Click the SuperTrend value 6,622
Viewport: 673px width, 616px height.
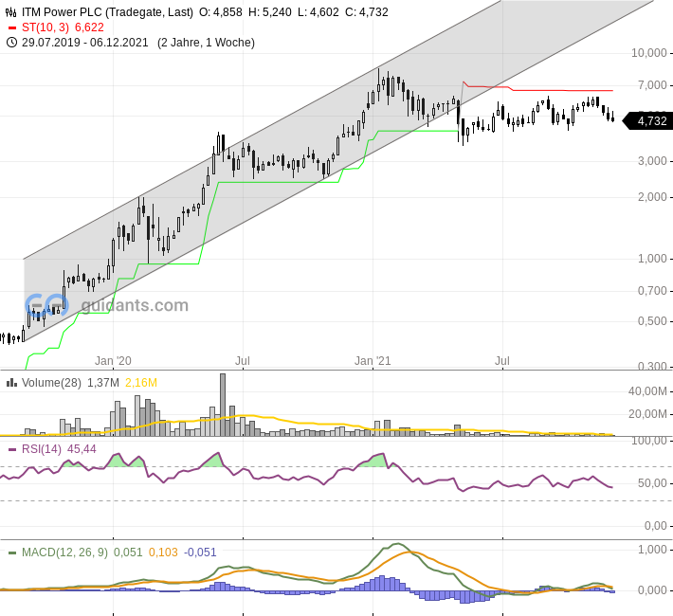(x=89, y=27)
